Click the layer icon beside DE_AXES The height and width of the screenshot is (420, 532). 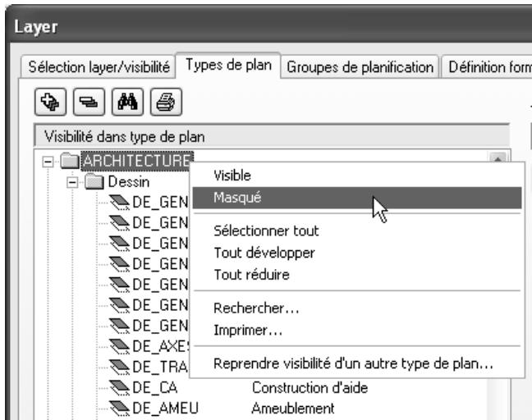click(x=119, y=346)
